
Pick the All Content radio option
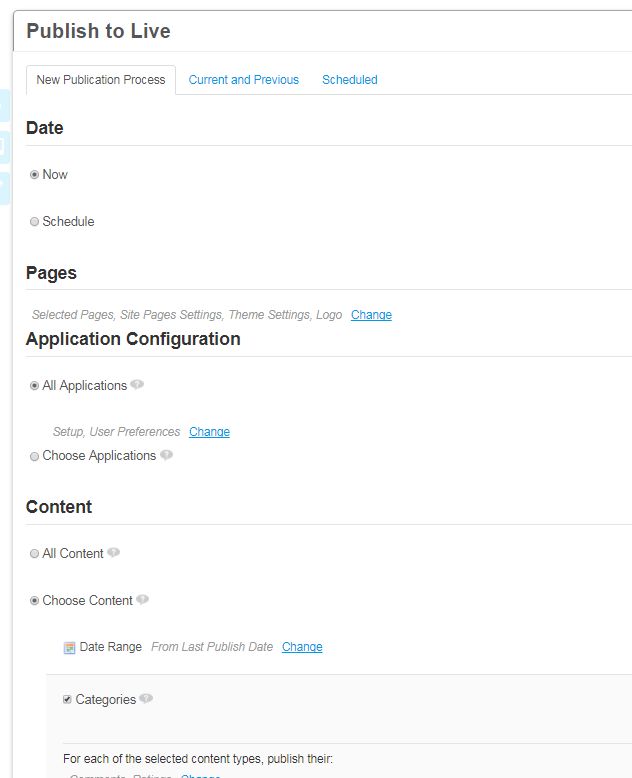pyautogui.click(x=35, y=554)
